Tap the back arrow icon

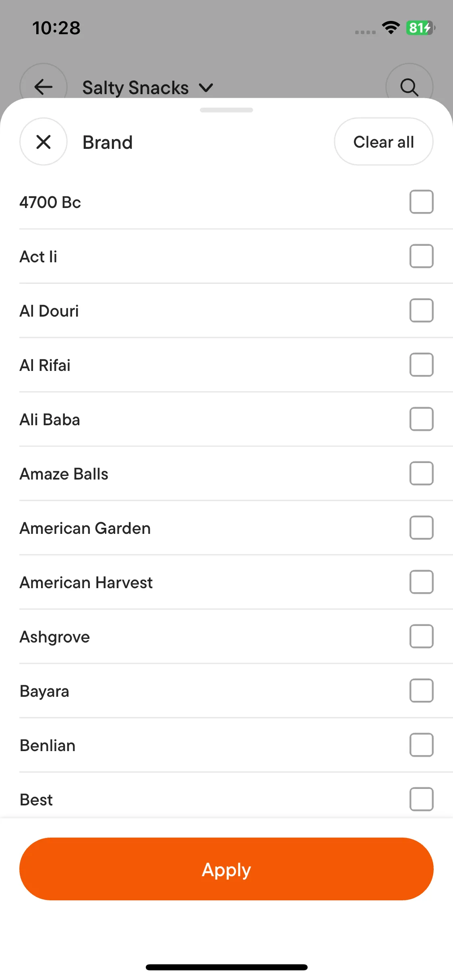(43, 86)
